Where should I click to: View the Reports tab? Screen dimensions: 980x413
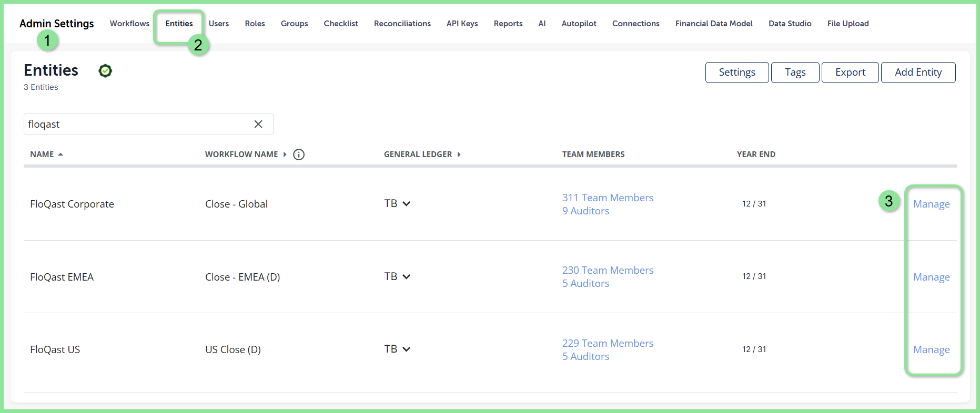508,24
